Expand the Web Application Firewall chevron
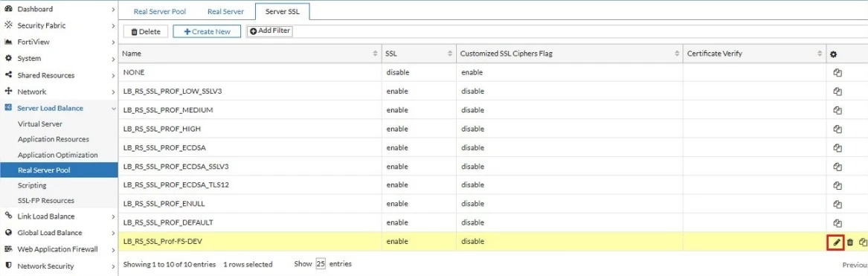The width and height of the screenshot is (868, 276). click(113, 250)
